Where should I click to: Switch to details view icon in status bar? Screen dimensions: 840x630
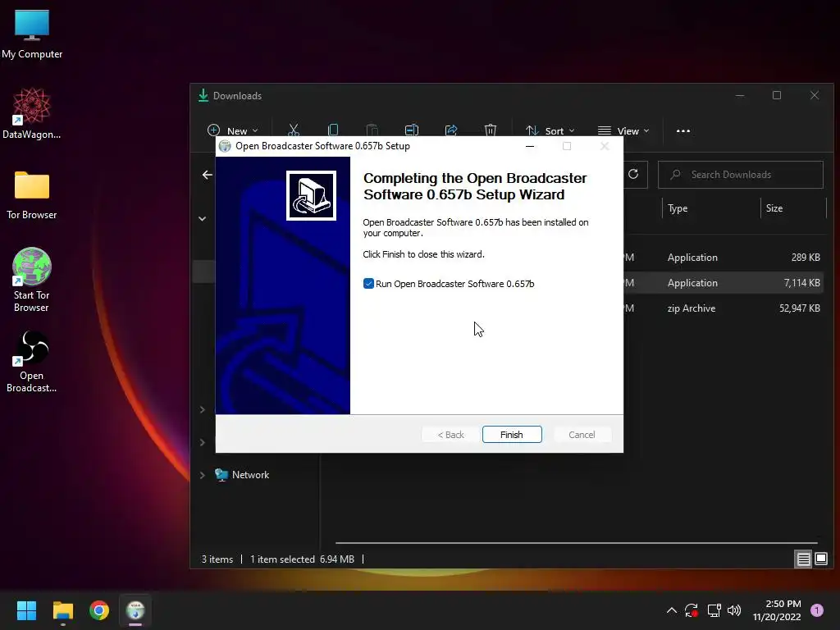pyautogui.click(x=803, y=559)
